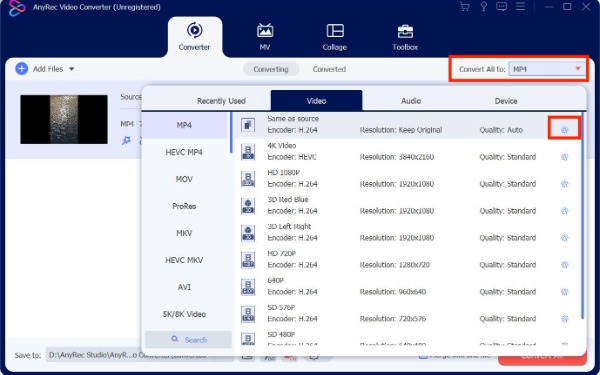Click the 640P preset icon
This screenshot has height=375, width=600.
click(x=248, y=287)
